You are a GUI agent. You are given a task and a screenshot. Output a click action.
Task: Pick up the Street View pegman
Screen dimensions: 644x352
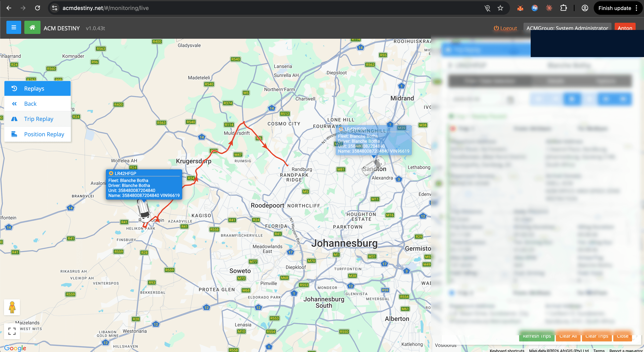point(12,307)
